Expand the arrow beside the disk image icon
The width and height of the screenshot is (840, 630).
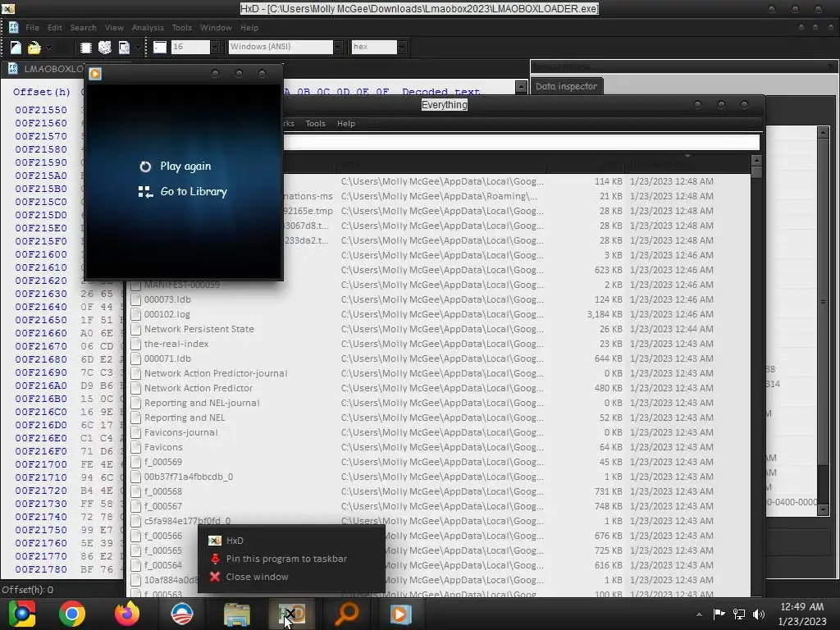(138, 48)
